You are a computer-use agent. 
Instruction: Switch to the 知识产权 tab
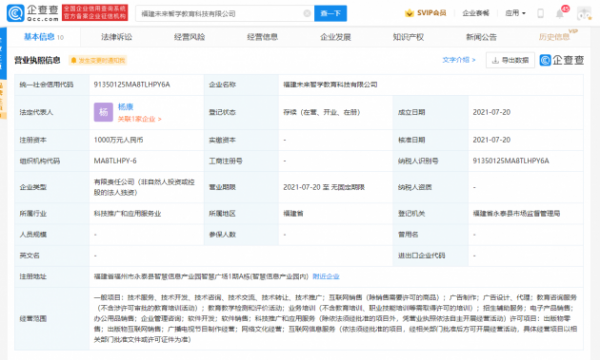408,37
